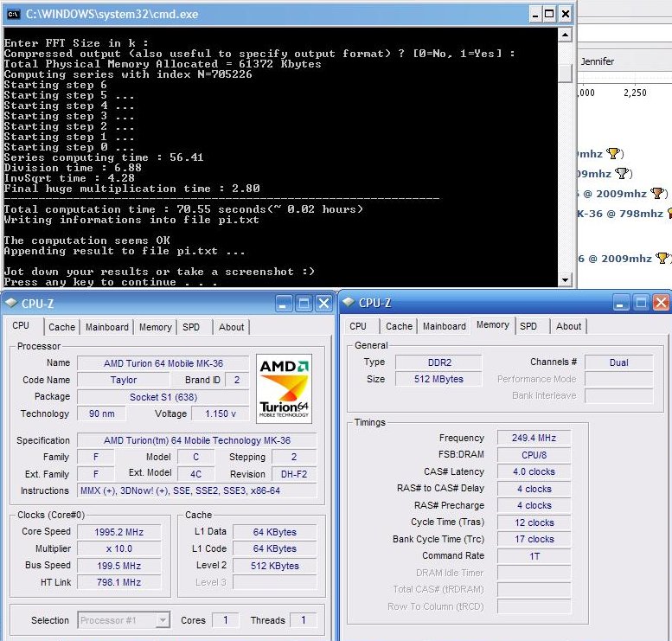This screenshot has height=641, width=672.
Task: Click the trophy icon beside 'K-36 @ 798mhz'
Action: 669,213
